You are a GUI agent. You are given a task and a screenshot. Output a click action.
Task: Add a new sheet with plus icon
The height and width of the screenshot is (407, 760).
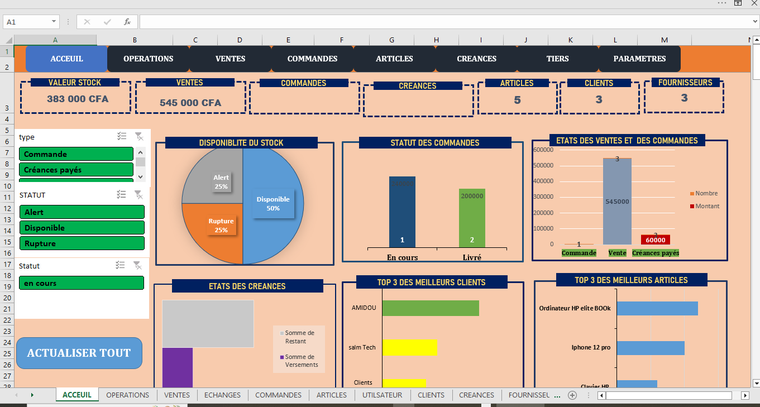(572, 395)
